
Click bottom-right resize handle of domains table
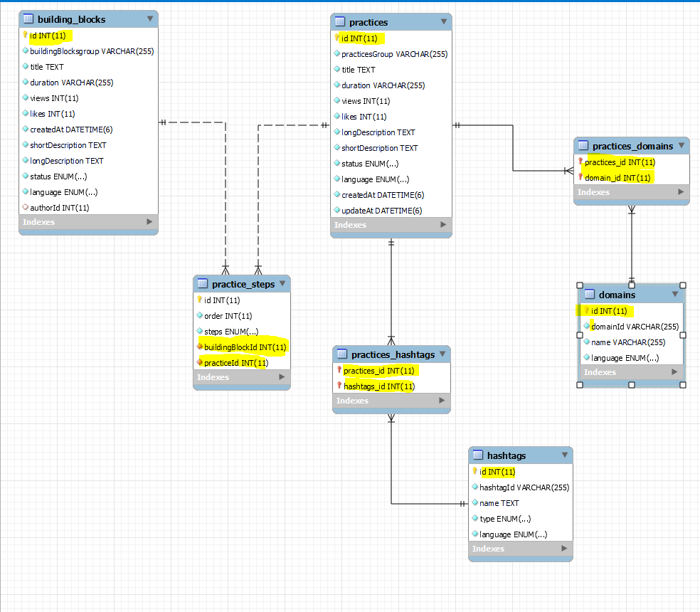tap(683, 385)
